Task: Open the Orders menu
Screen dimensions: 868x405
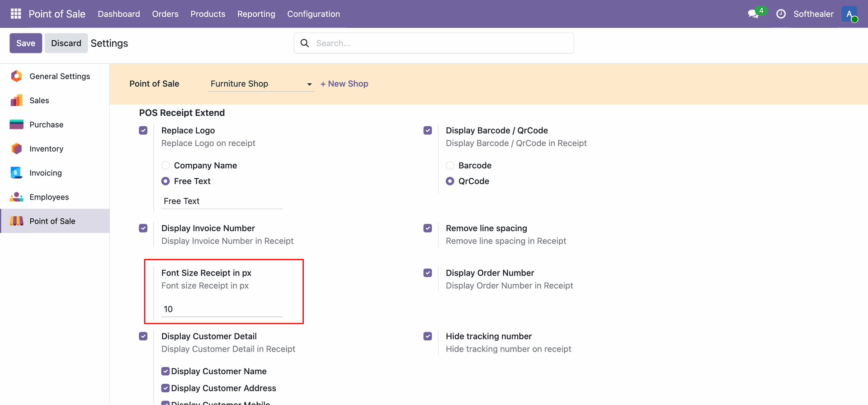Action: [165, 14]
